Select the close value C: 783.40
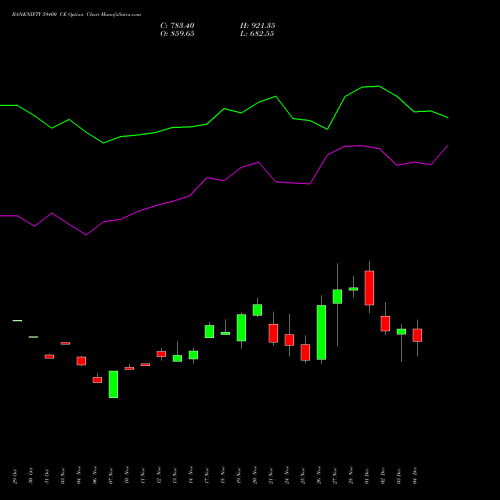Screen dimensions: 500x500 tap(177, 26)
